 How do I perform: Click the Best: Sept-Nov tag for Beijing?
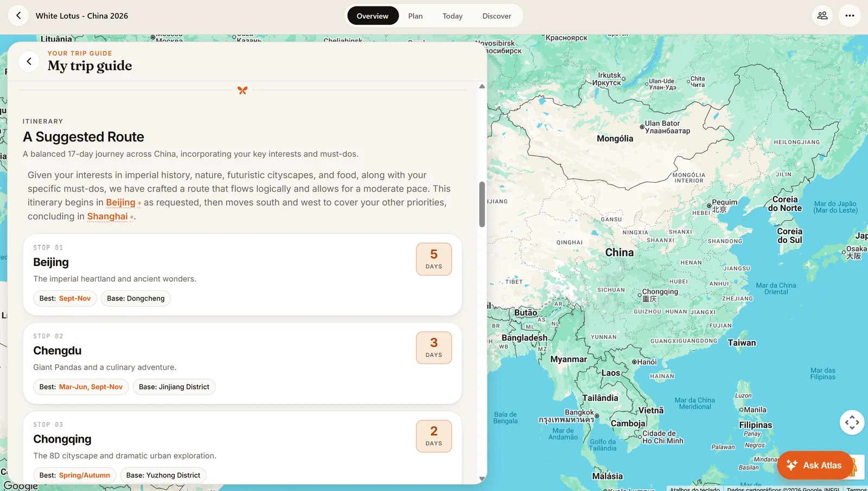(x=65, y=298)
